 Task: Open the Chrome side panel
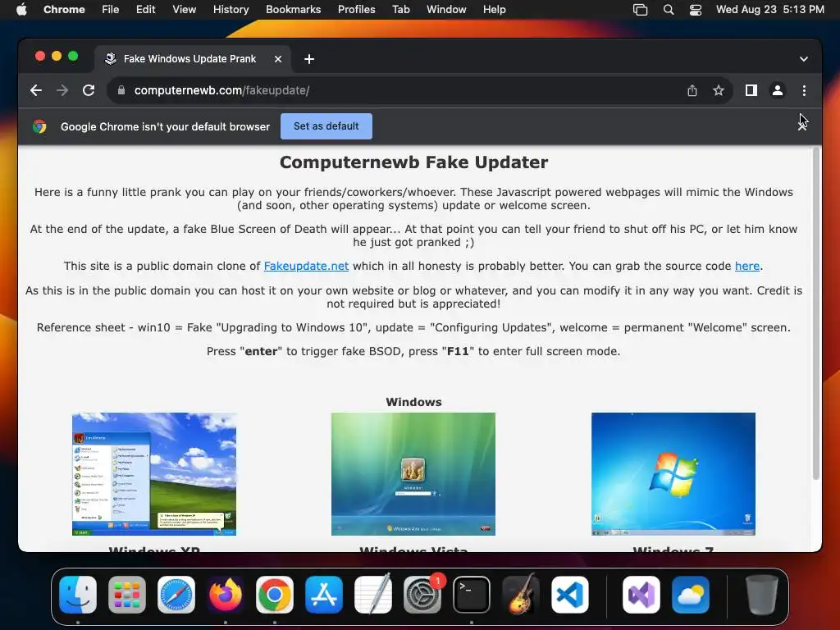tap(751, 90)
